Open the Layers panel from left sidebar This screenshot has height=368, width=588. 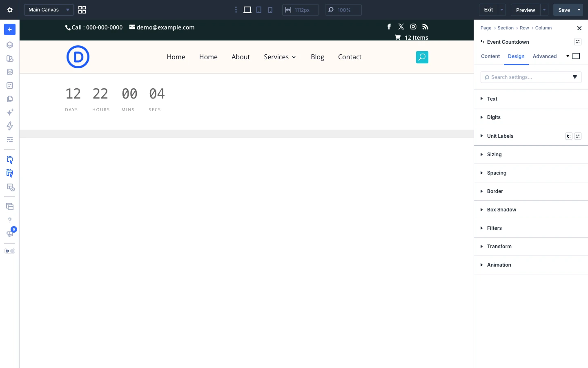[x=10, y=45]
